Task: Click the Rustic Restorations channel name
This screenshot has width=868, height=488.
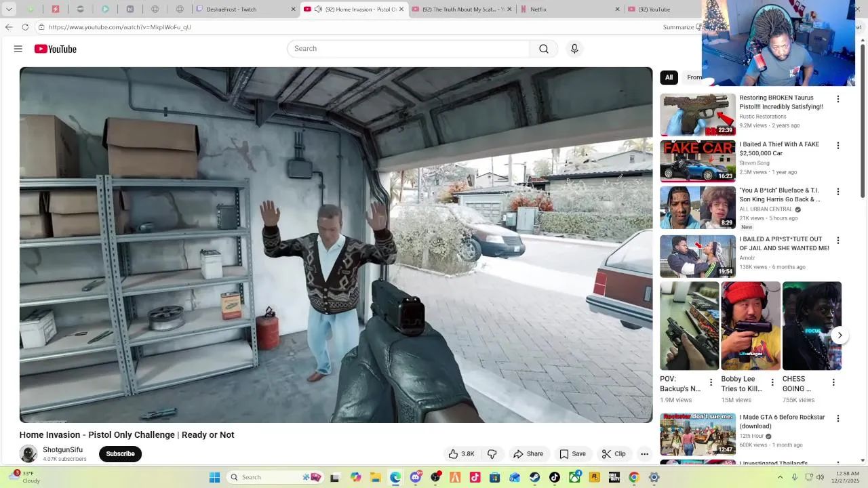Action: 763,117
